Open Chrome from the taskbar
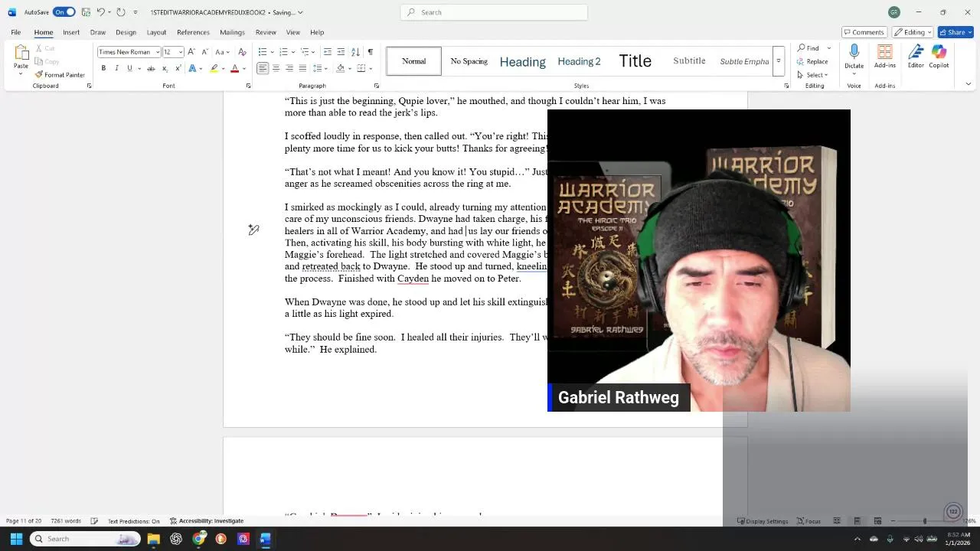980x551 pixels. (198, 539)
